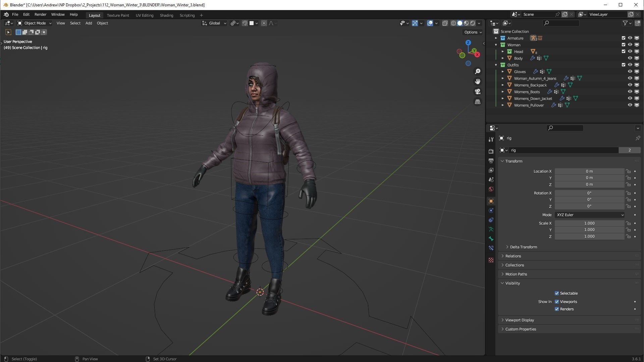Add a new workspace with plus tab
This screenshot has width=644, height=362.
(x=201, y=15)
